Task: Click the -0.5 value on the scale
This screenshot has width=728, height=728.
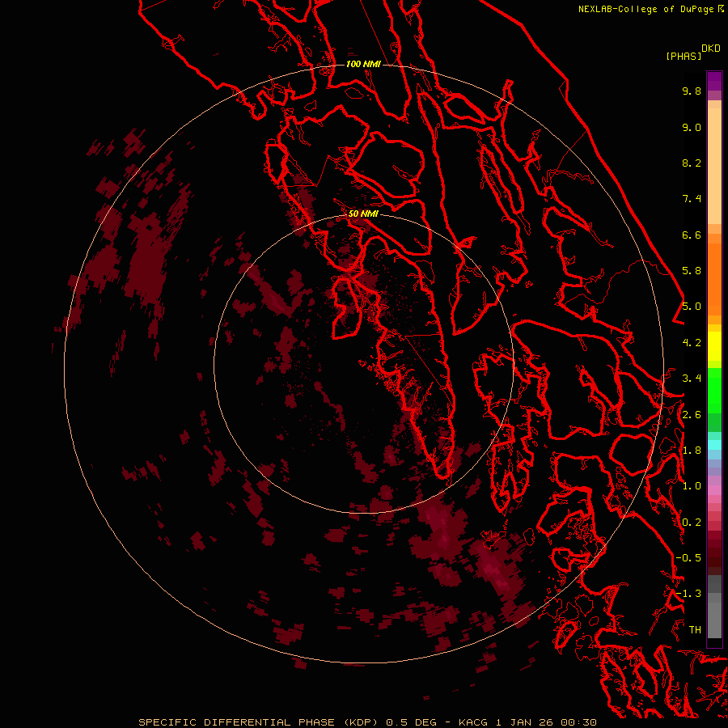Action: 688,558
